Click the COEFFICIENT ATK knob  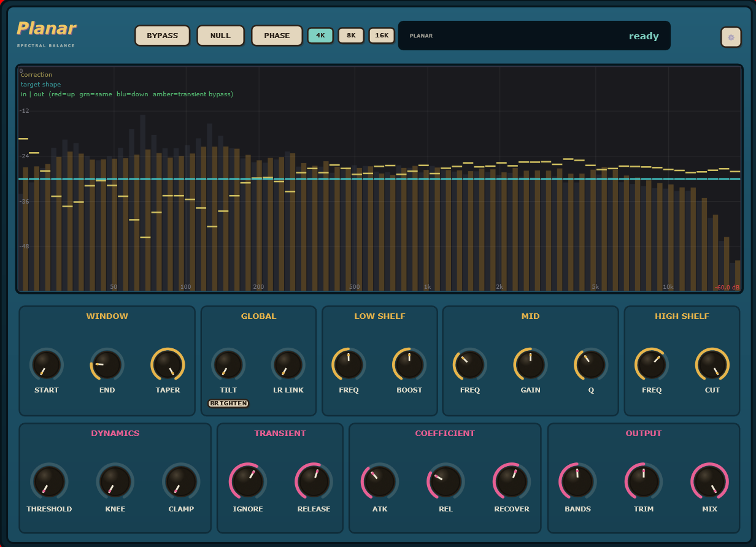pyautogui.click(x=380, y=481)
